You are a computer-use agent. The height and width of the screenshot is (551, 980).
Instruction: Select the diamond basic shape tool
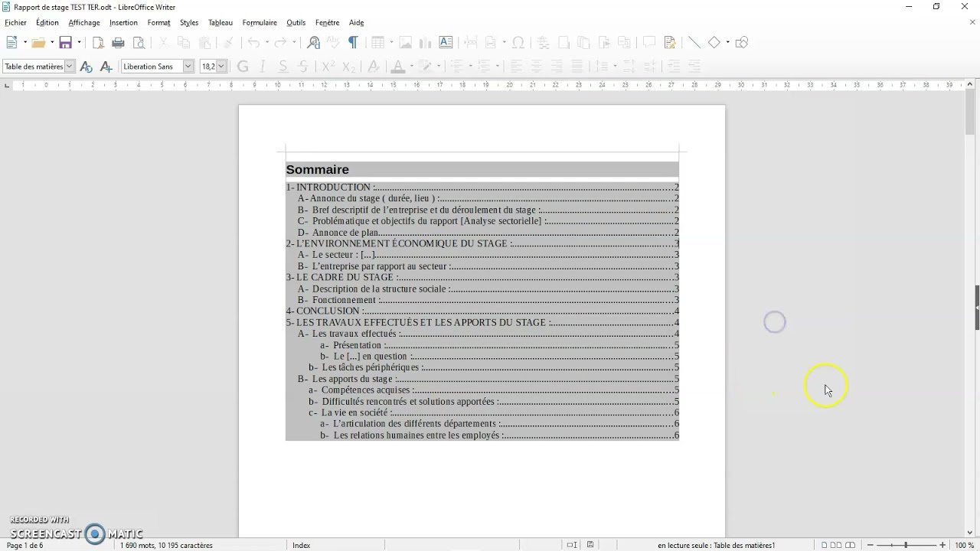(x=714, y=43)
